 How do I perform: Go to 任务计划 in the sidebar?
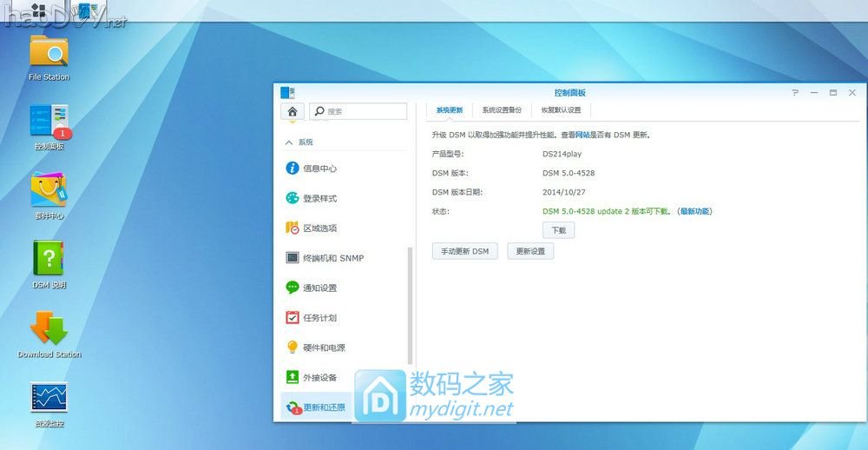pyautogui.click(x=319, y=318)
